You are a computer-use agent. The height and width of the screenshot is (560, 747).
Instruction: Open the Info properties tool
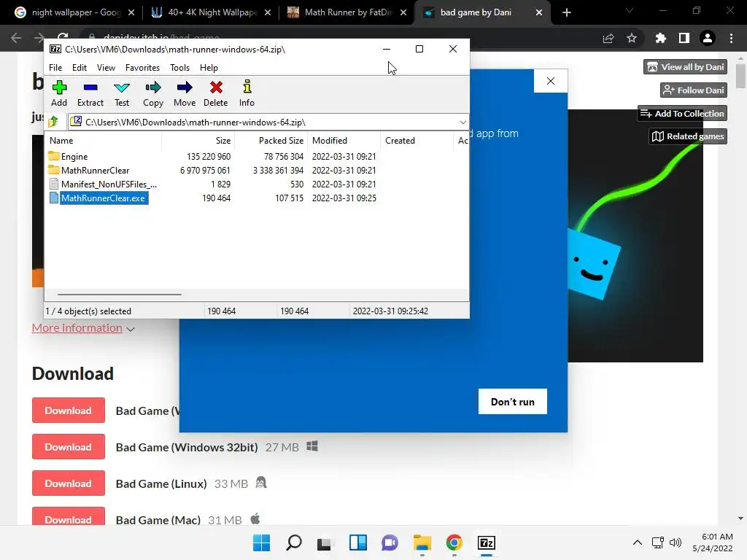pos(247,93)
